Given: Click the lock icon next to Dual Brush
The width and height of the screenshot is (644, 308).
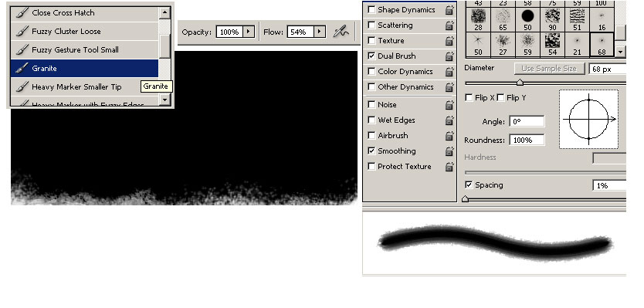Looking at the screenshot, I should point(449,56).
